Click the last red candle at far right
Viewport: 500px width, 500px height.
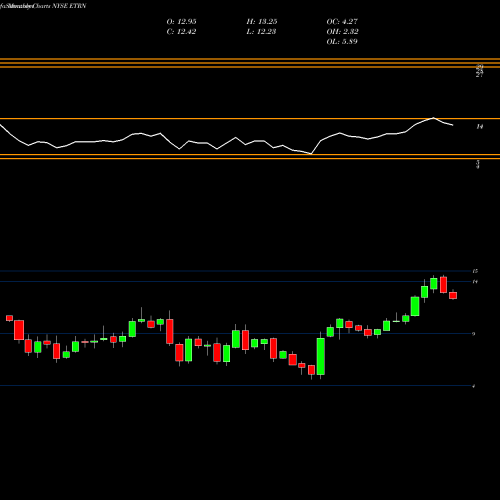(453, 295)
